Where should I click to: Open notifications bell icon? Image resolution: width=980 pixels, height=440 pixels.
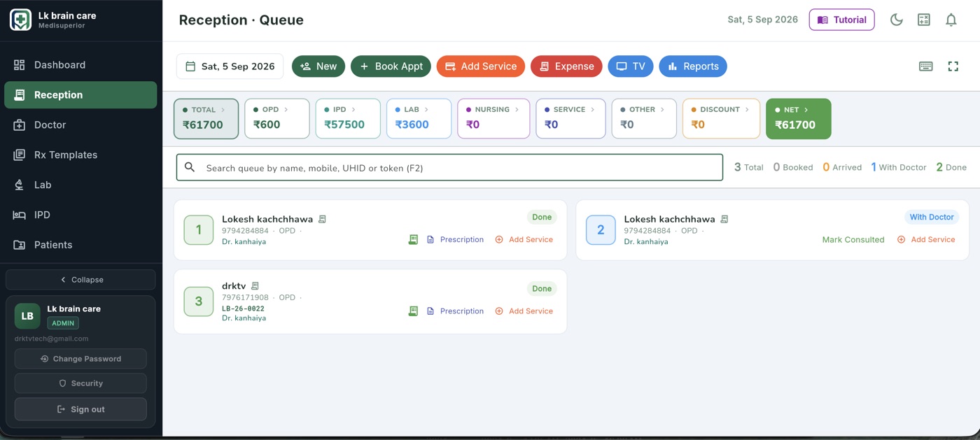[951, 20]
